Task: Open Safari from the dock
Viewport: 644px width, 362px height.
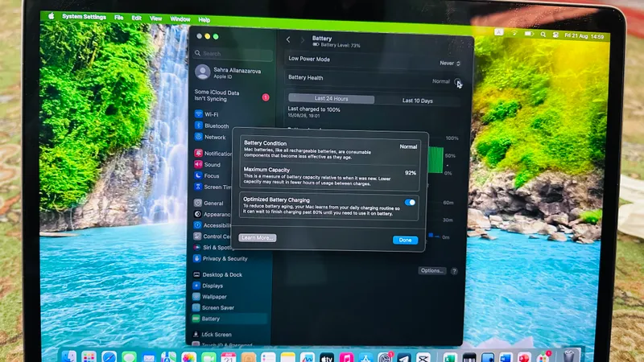Action: pos(109,357)
